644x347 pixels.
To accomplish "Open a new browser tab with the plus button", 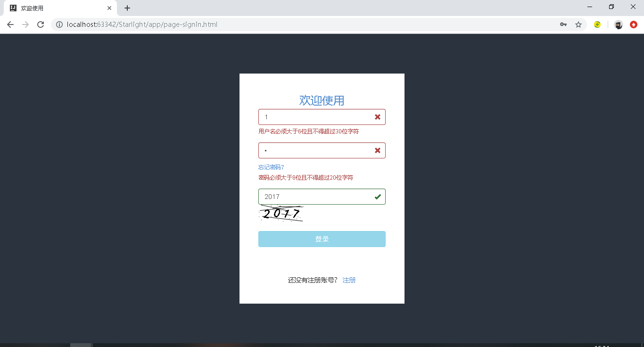I will (x=126, y=8).
